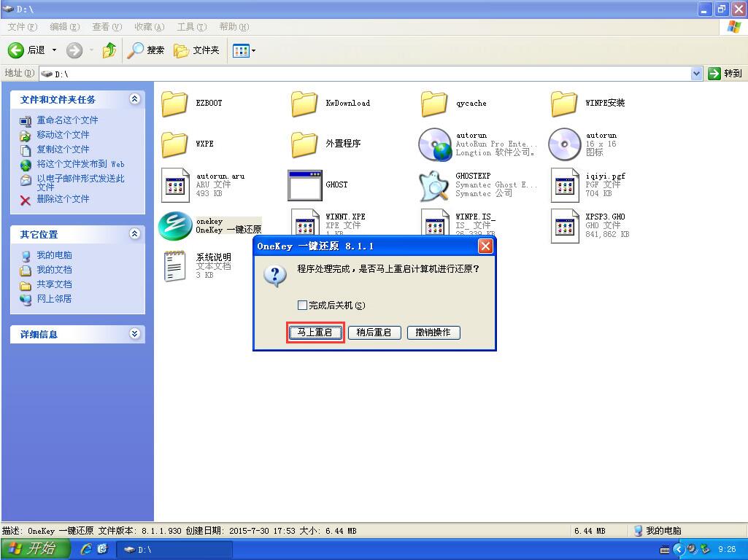Select the autorun AutoRun Pro Enterprise disc icon
The height and width of the screenshot is (560, 748).
click(434, 144)
